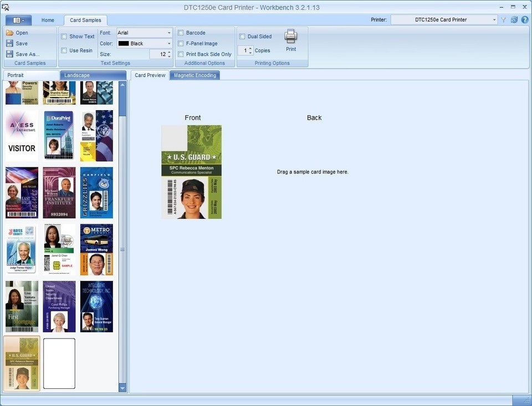Open the application menu button
This screenshot has width=532, height=406.
coord(18,20)
